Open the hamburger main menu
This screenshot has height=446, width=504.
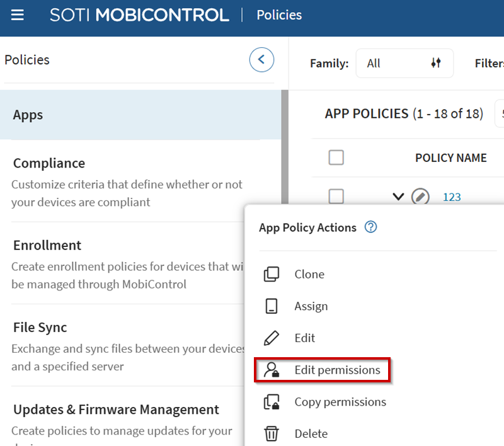tap(18, 15)
